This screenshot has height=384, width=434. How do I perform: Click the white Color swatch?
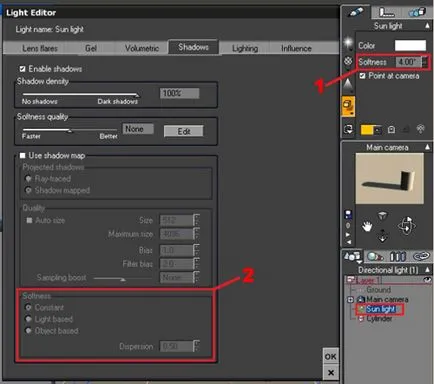point(410,46)
